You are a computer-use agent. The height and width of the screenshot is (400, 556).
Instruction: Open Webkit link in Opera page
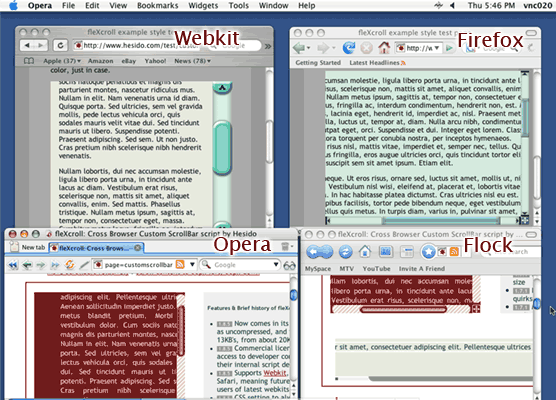coord(275,373)
